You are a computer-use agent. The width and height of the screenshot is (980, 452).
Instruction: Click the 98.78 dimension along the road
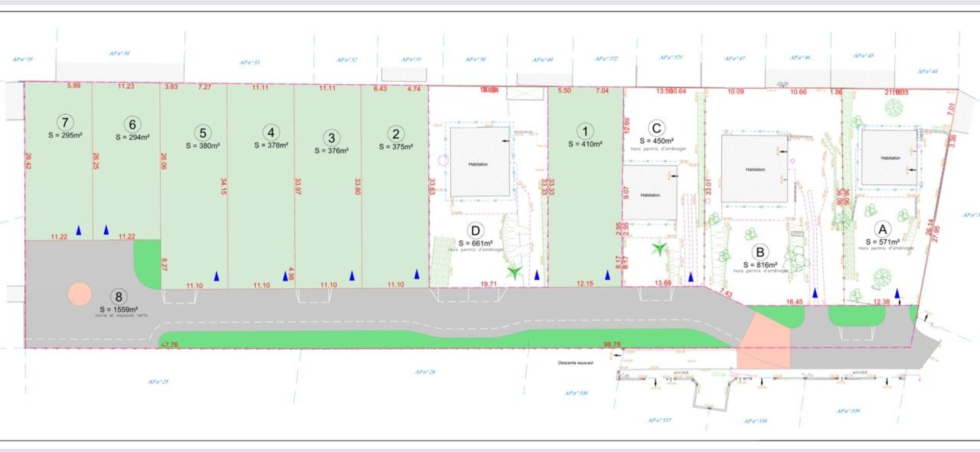click(x=612, y=344)
